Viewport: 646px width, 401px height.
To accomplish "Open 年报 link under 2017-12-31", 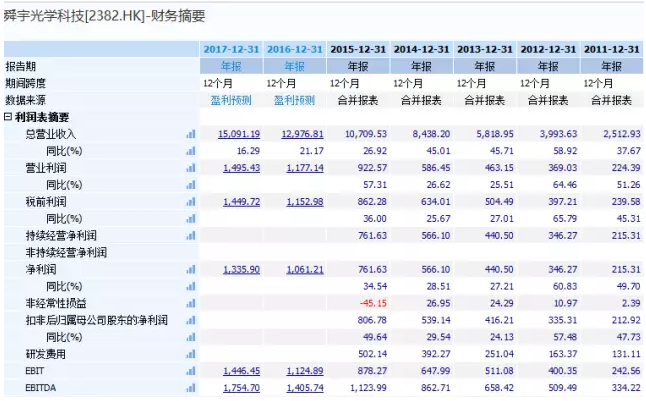I will [x=231, y=66].
